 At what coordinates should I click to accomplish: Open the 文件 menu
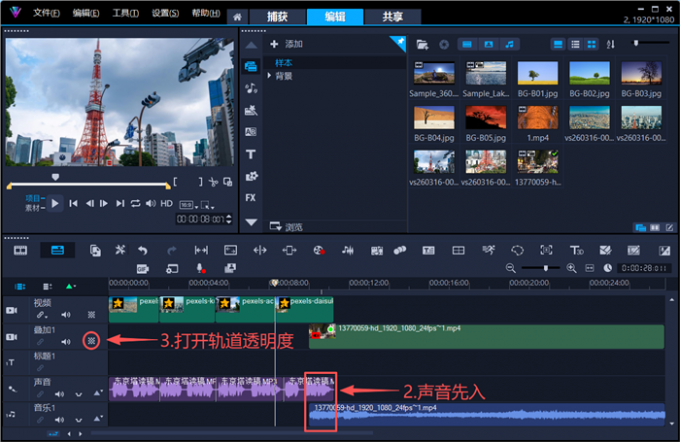point(46,13)
